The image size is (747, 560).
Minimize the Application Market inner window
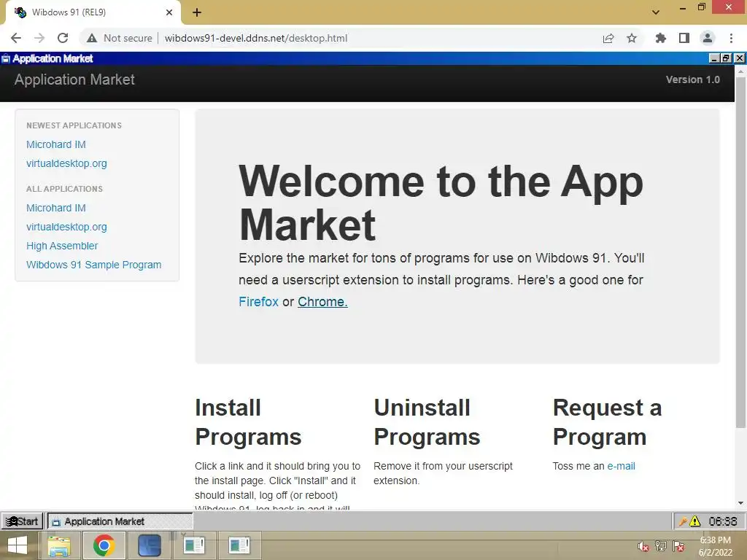pos(714,58)
